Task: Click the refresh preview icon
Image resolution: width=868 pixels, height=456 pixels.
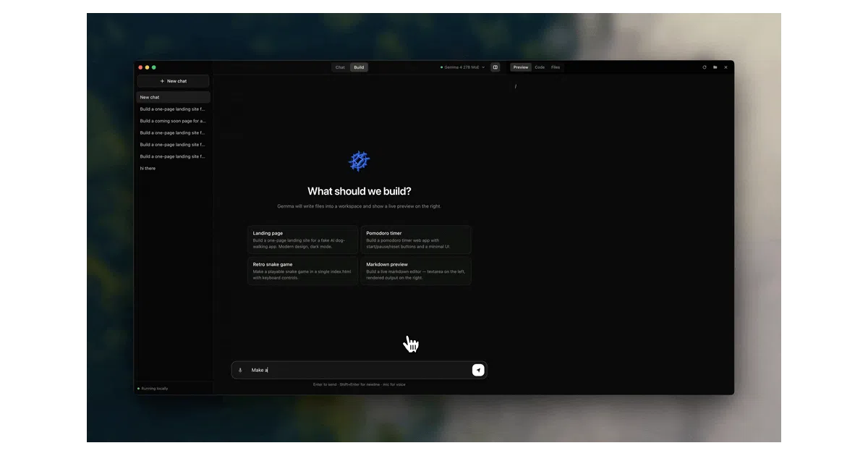Action: [705, 67]
